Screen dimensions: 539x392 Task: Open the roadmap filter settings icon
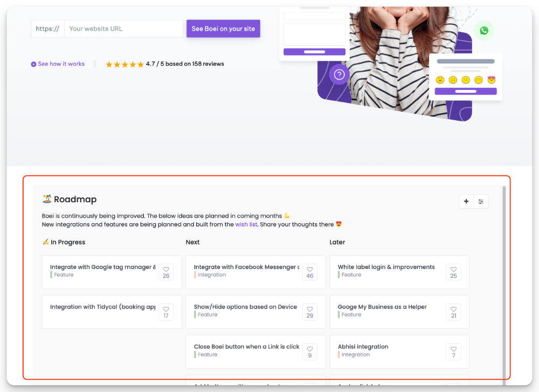(481, 202)
